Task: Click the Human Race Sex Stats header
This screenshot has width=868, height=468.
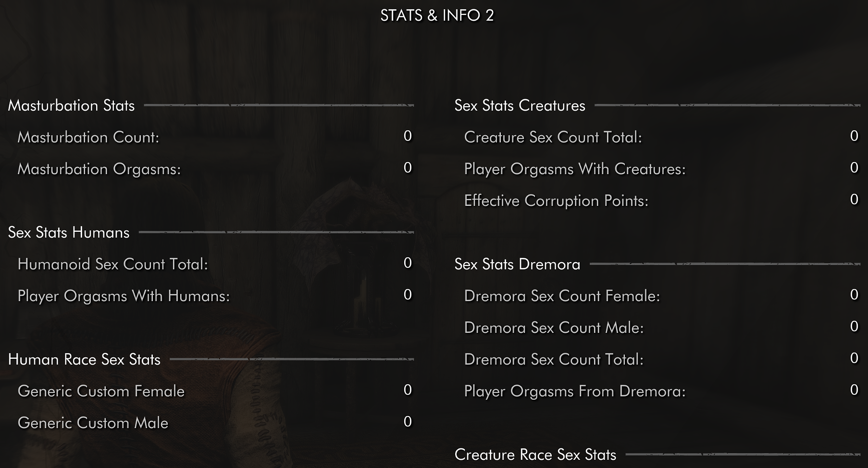Action: 84,359
